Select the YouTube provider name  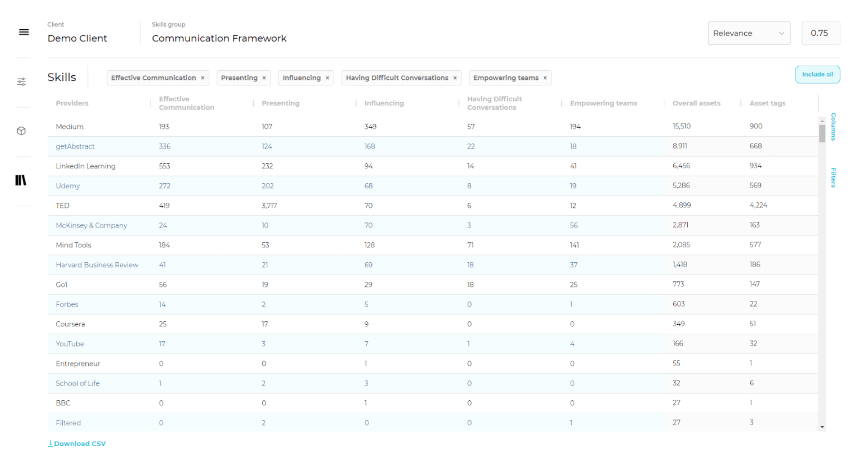(x=70, y=344)
